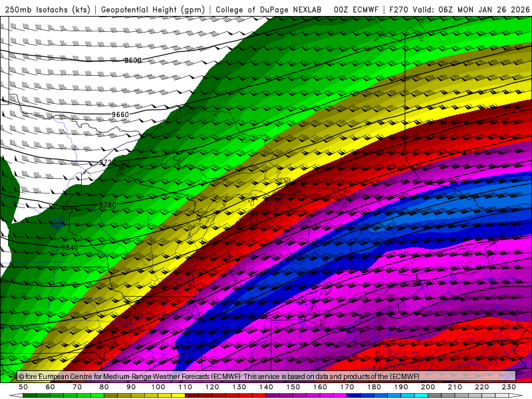Click the 160 value on the color scale

click(320, 387)
